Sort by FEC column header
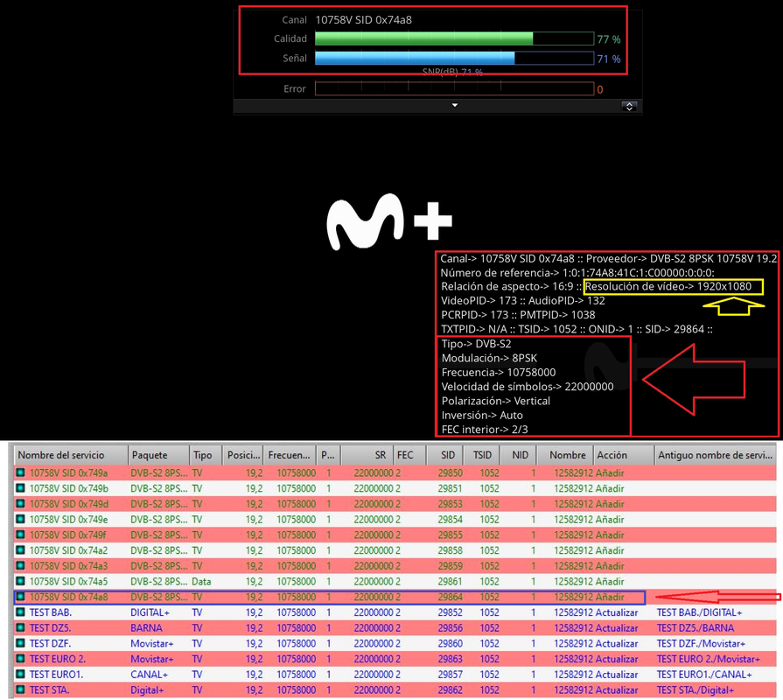The height and width of the screenshot is (700, 783). coord(410,455)
